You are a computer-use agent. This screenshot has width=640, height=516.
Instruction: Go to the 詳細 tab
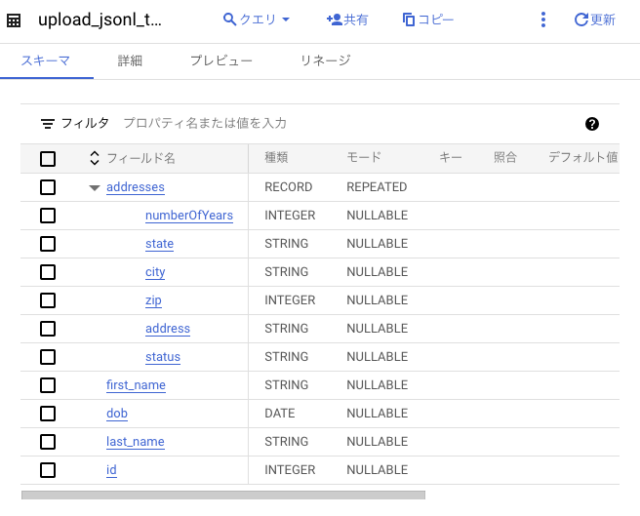130,61
